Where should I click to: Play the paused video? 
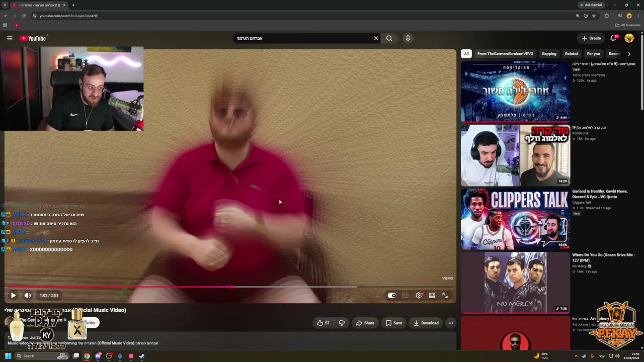[13, 296]
